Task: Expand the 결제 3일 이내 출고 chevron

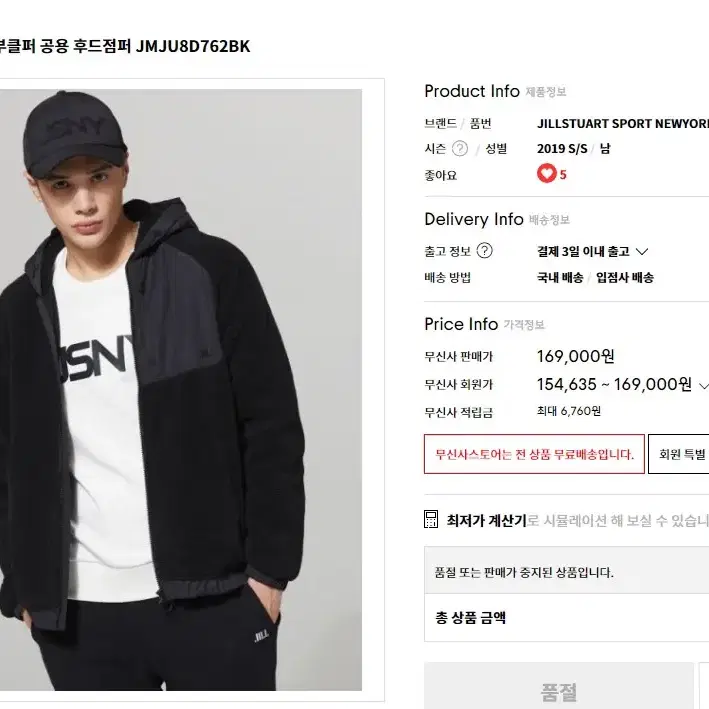Action: (642, 251)
